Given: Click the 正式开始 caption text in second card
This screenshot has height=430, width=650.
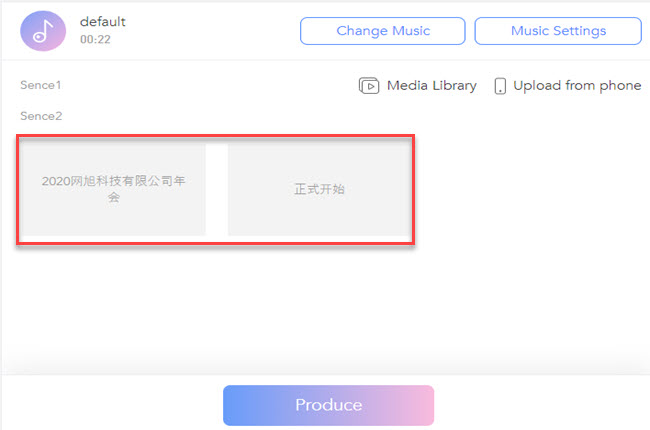Looking at the screenshot, I should click(319, 189).
